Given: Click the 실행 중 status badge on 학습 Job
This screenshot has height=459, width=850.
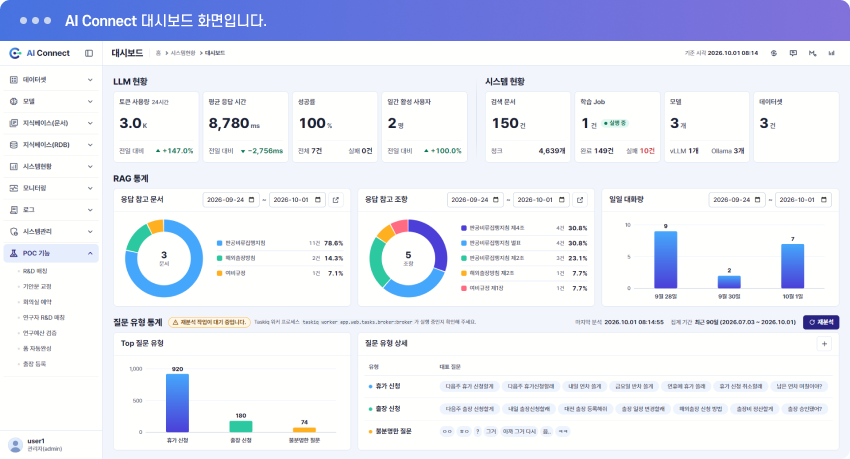Looking at the screenshot, I should [615, 123].
